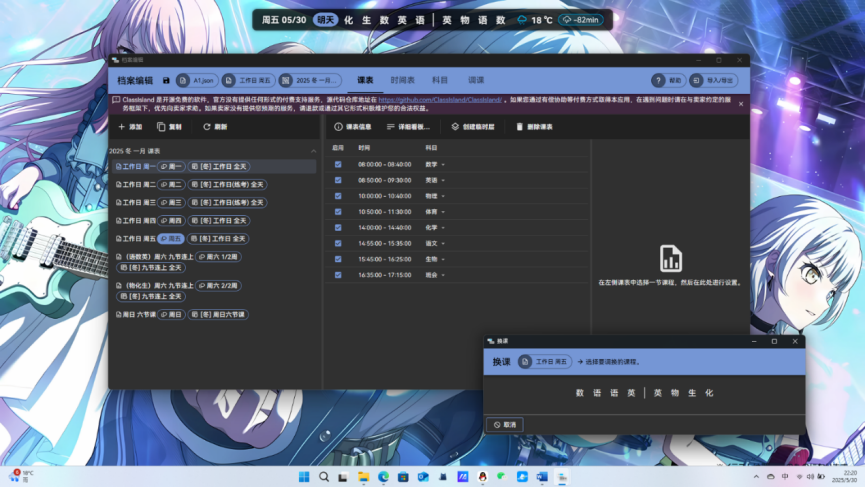
Task: Uncheck the 10:00:00 - 10:40:00 class checkbox
Action: pyautogui.click(x=338, y=196)
